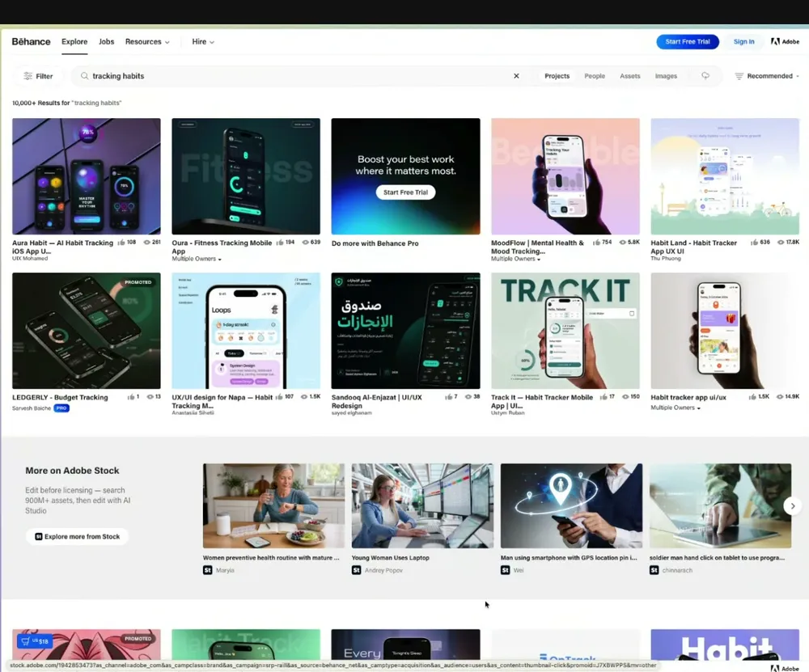The image size is (809, 672).
Task: Open the Recommended sort dropdown
Action: click(x=767, y=76)
